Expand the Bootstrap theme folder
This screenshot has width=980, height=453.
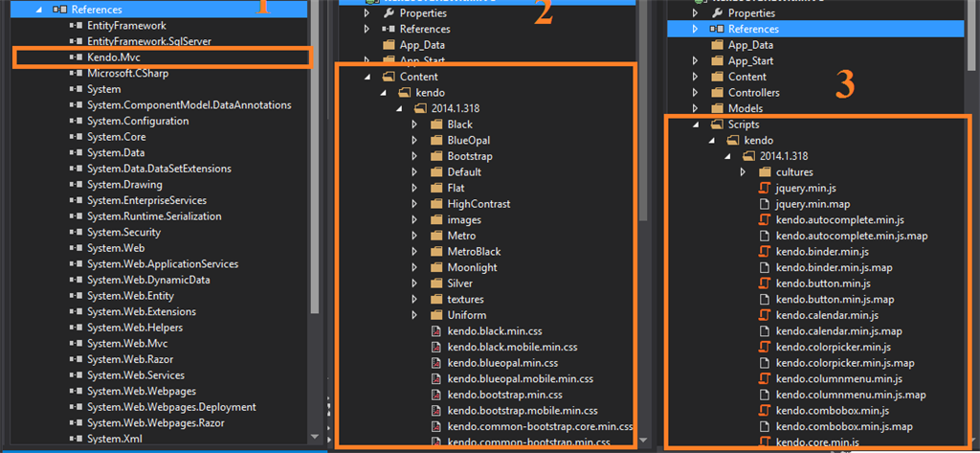(x=414, y=156)
